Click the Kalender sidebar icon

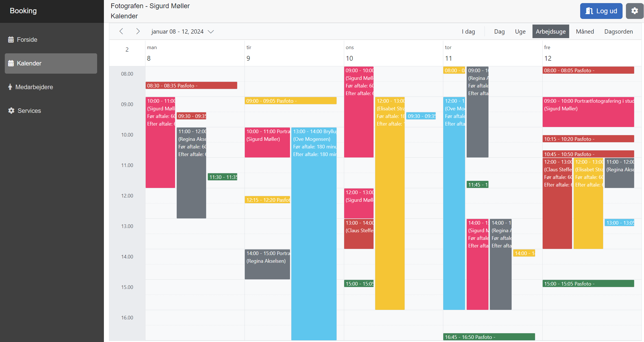pos(11,63)
